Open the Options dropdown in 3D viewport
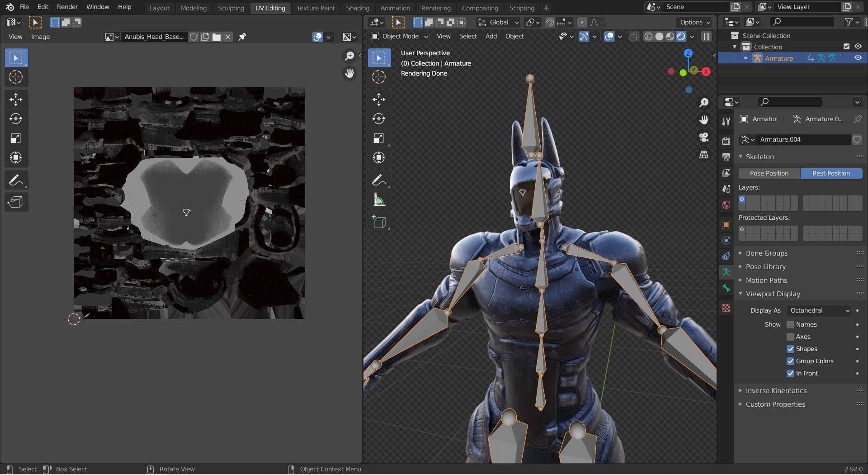This screenshot has height=475, width=868. (x=695, y=22)
